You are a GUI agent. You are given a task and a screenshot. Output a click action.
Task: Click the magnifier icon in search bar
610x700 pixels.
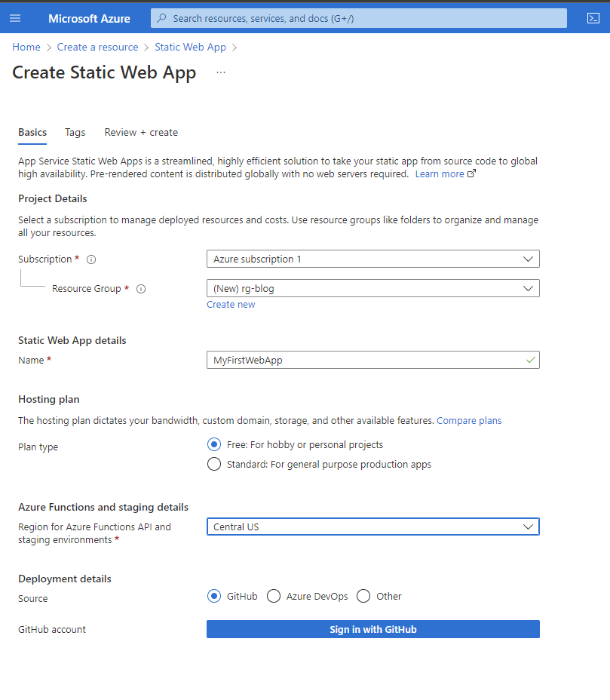coord(161,18)
